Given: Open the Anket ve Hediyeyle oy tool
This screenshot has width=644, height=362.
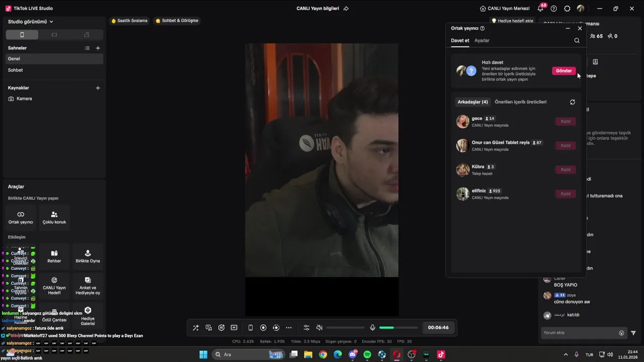Looking at the screenshot, I should [88, 286].
